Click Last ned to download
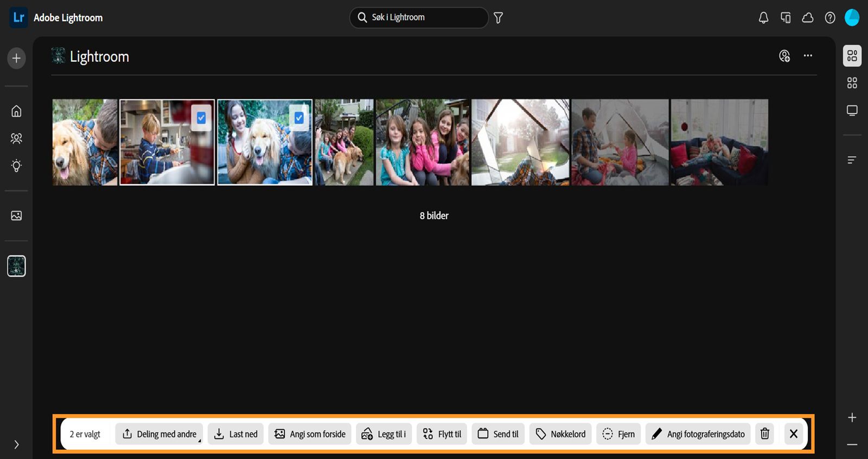 tap(235, 434)
